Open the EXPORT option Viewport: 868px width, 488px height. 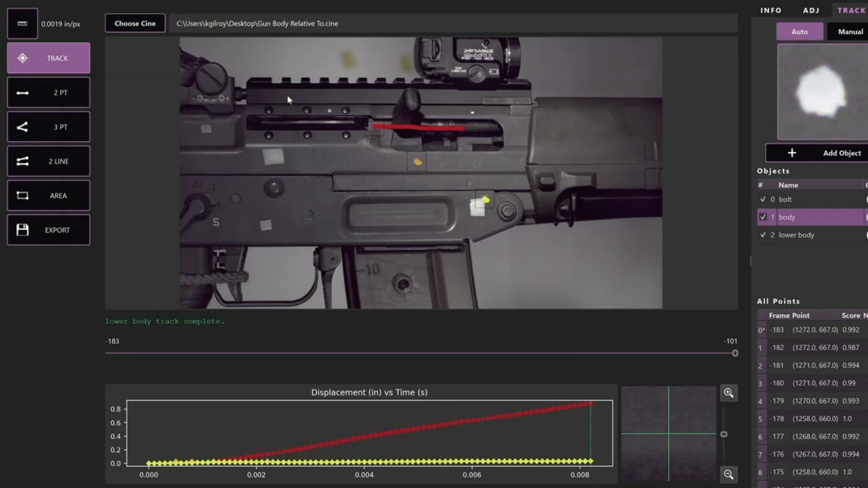(x=49, y=230)
